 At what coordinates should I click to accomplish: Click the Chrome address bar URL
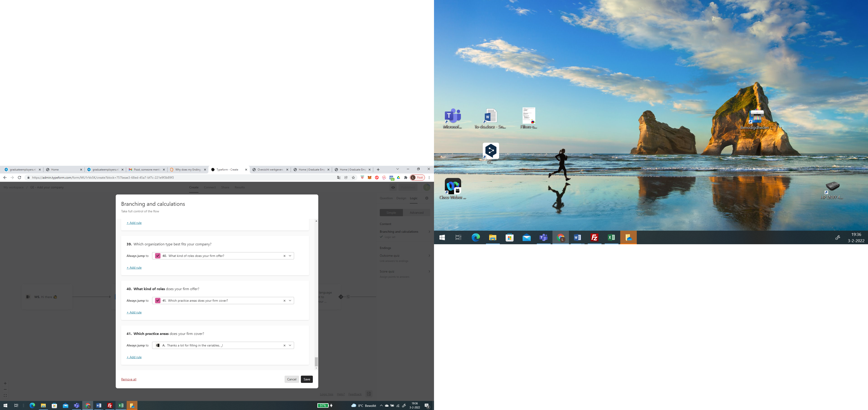103,178
